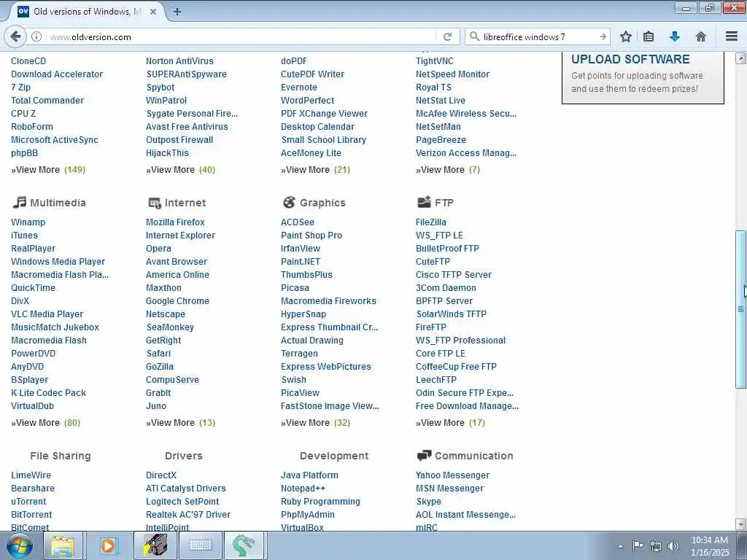Image resolution: width=747 pixels, height=560 pixels.
Task: Click the camera recorder taskbar icon
Action: click(x=155, y=545)
